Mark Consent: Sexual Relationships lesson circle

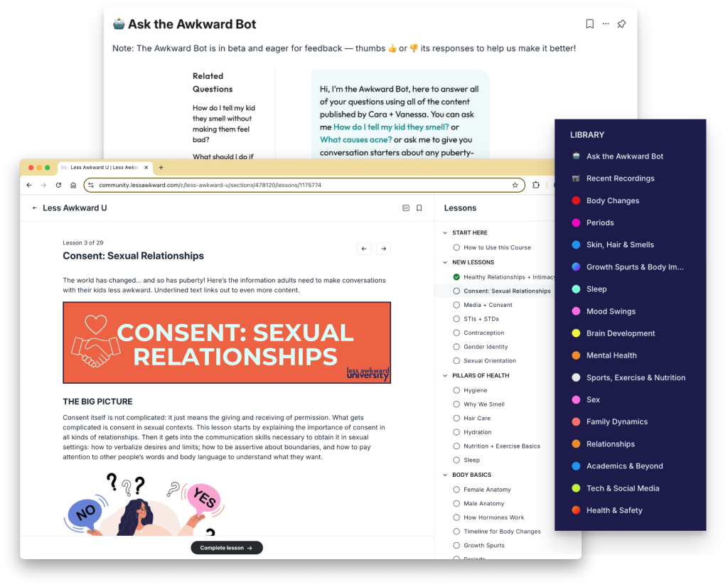tap(456, 291)
